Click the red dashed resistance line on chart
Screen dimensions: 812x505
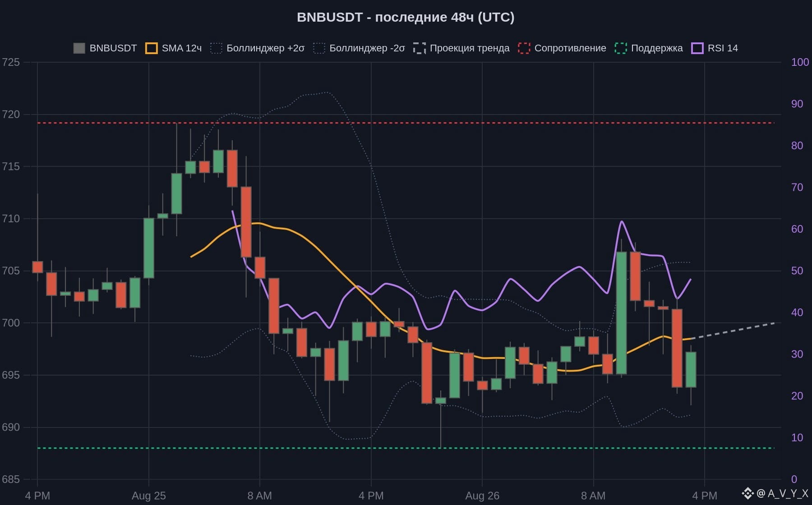tap(406, 123)
